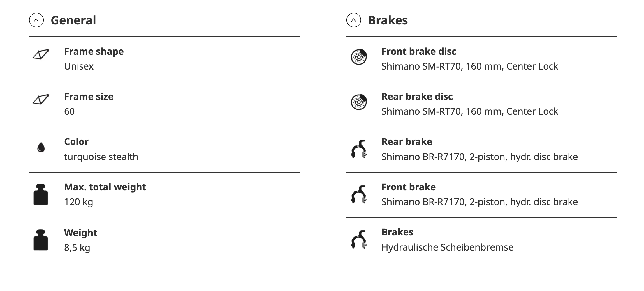Click the front Shimano SM-RT70 disc specification
Viewport: 644px width, 291px height.
[x=469, y=66]
